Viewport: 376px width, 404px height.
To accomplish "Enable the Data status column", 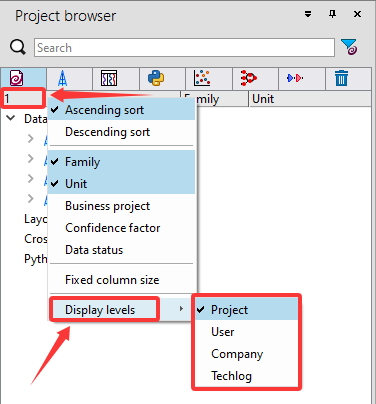I will click(122, 250).
